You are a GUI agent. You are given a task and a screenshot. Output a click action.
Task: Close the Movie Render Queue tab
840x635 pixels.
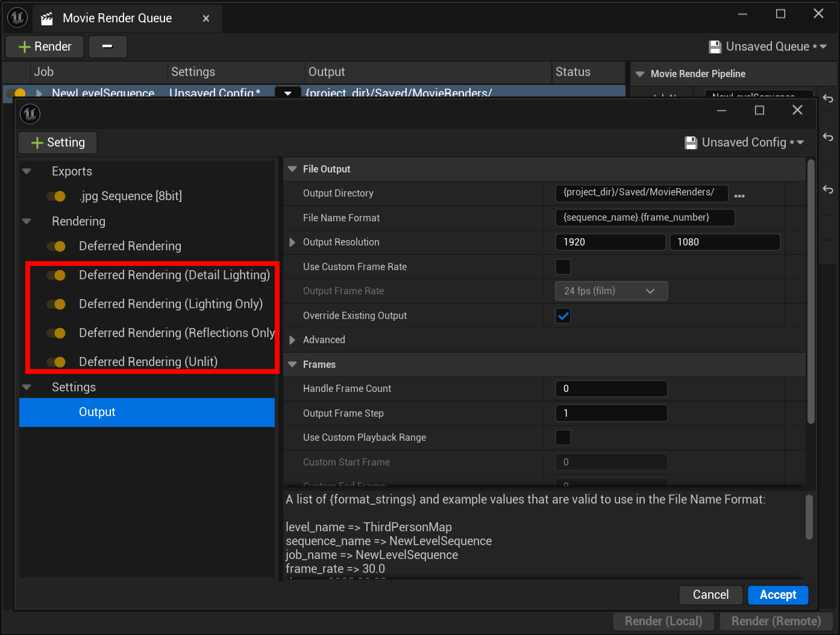[x=206, y=19]
